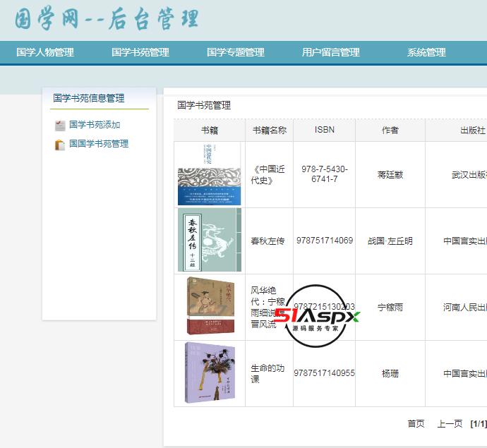Click the 国学书苑添加 checklist icon
487x448 pixels.
60,126
